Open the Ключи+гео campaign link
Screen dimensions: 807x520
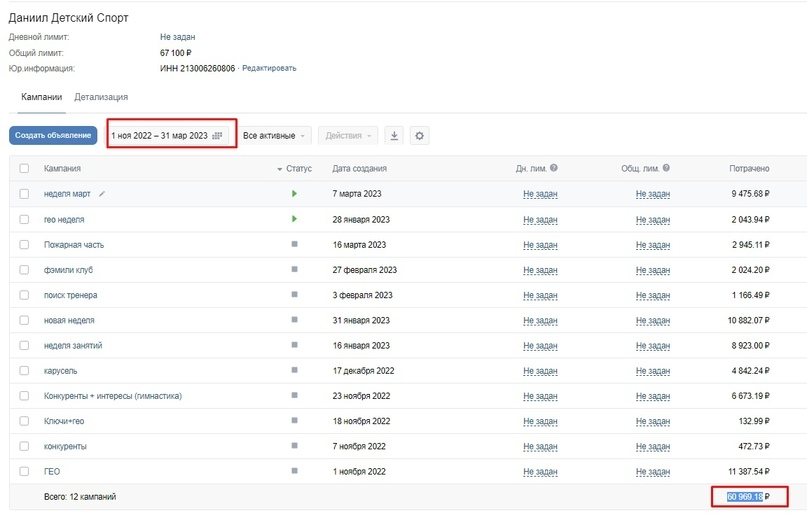(64, 421)
